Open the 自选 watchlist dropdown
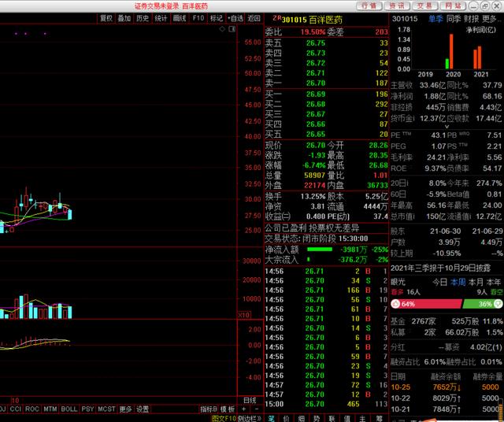The width and height of the screenshot is (504, 422). point(235,17)
